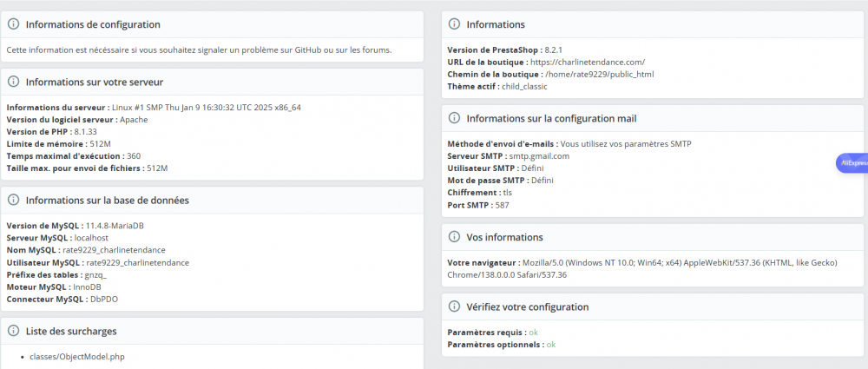The width and height of the screenshot is (868, 369).
Task: Click the info icon for Informations sur votre serveur
Action: click(x=14, y=82)
